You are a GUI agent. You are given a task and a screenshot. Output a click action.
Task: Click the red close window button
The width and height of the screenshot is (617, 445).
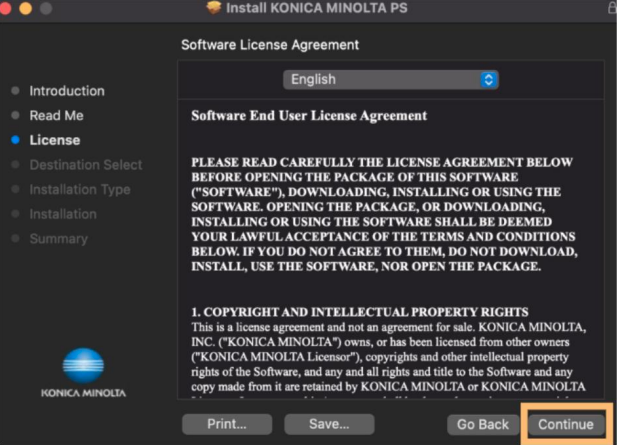(5, 8)
